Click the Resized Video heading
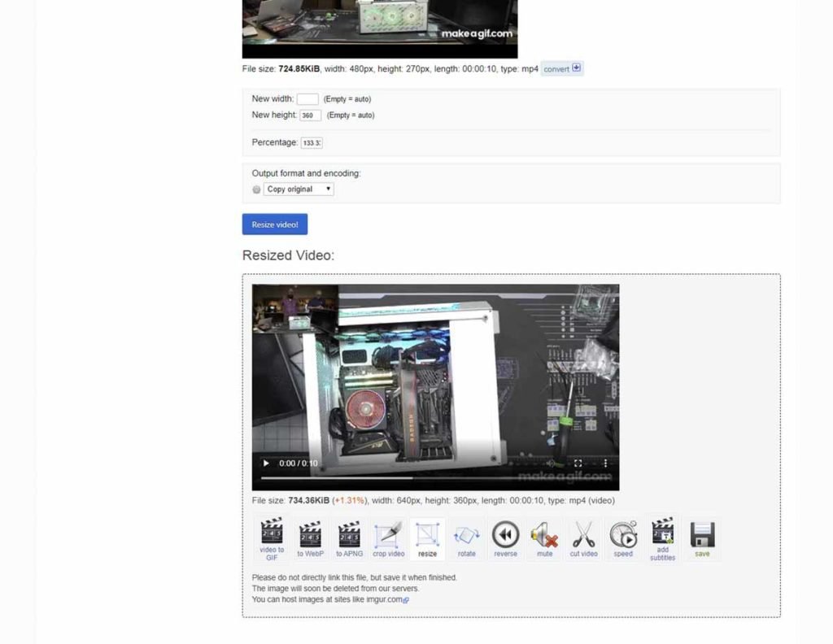 (289, 255)
